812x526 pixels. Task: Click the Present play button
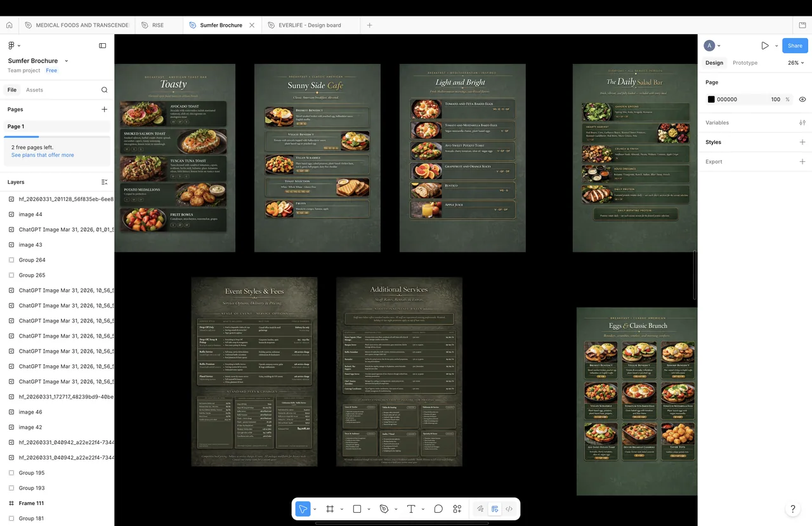pos(765,46)
